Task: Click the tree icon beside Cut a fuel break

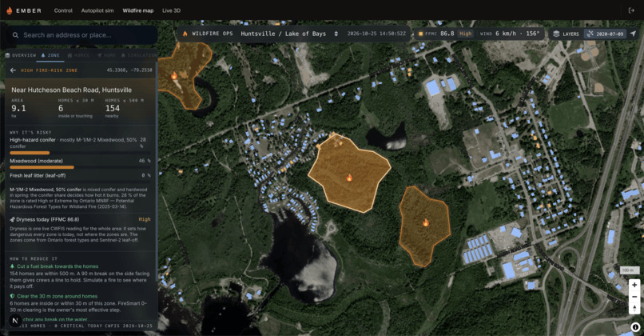Action: [12, 266]
